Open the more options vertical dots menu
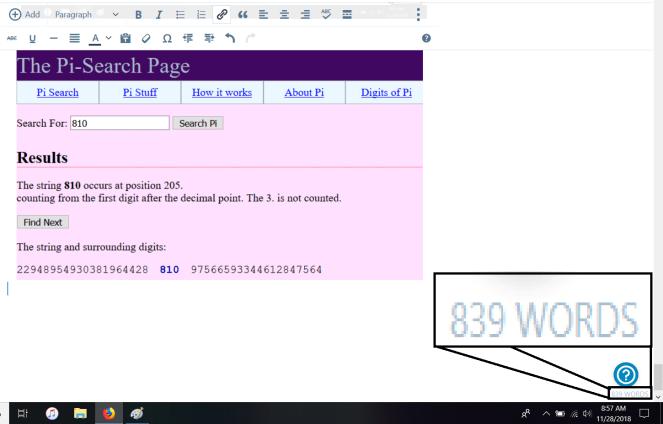Image resolution: width=663 pixels, height=424 pixels. pos(418,14)
